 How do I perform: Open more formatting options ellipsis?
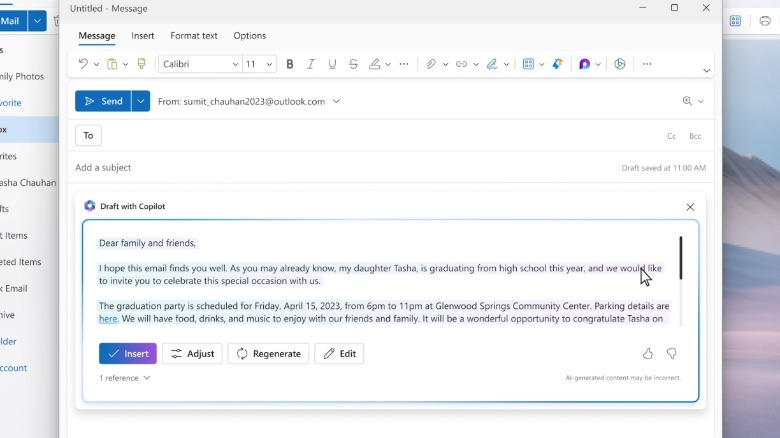pos(404,64)
